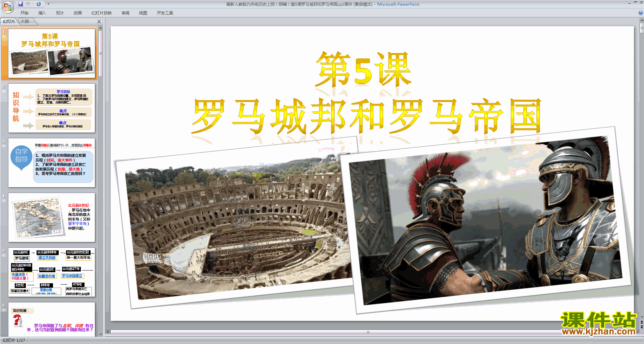Click the horizontal scrollbar thumb

pyautogui.click(x=368, y=332)
